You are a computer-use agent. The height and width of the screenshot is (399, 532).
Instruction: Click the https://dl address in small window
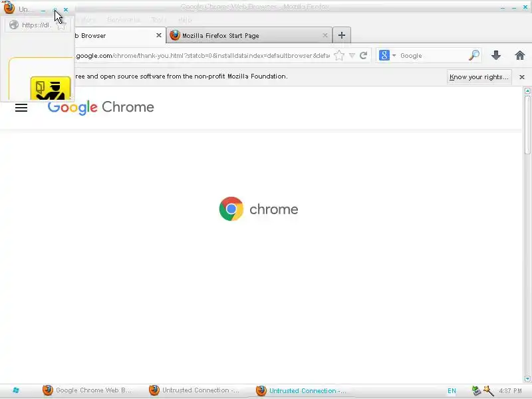point(37,25)
